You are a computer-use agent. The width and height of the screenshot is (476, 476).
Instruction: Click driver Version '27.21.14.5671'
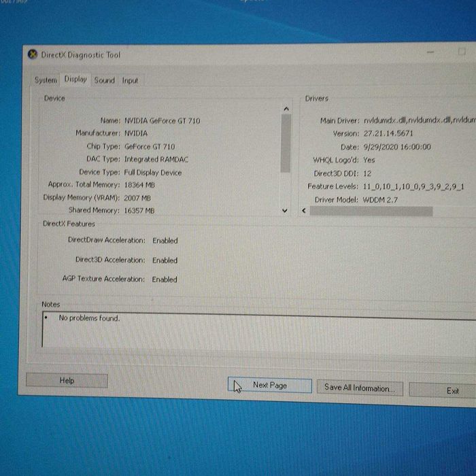388,133
